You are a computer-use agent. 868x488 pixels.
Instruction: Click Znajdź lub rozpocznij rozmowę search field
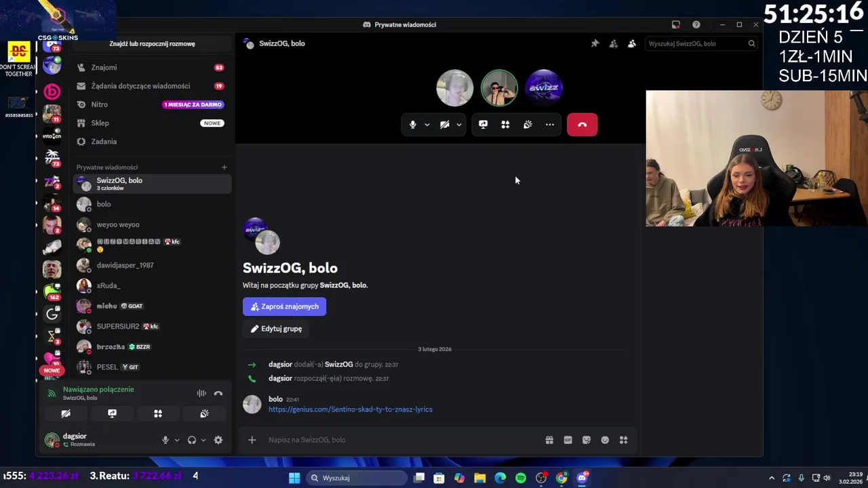pyautogui.click(x=152, y=43)
